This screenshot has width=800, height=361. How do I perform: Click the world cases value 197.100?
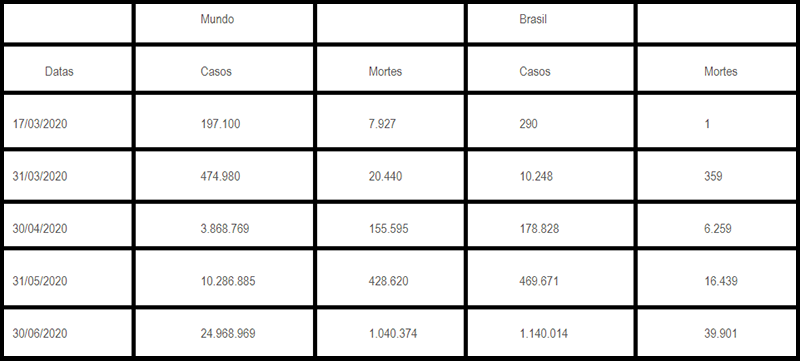(223, 122)
